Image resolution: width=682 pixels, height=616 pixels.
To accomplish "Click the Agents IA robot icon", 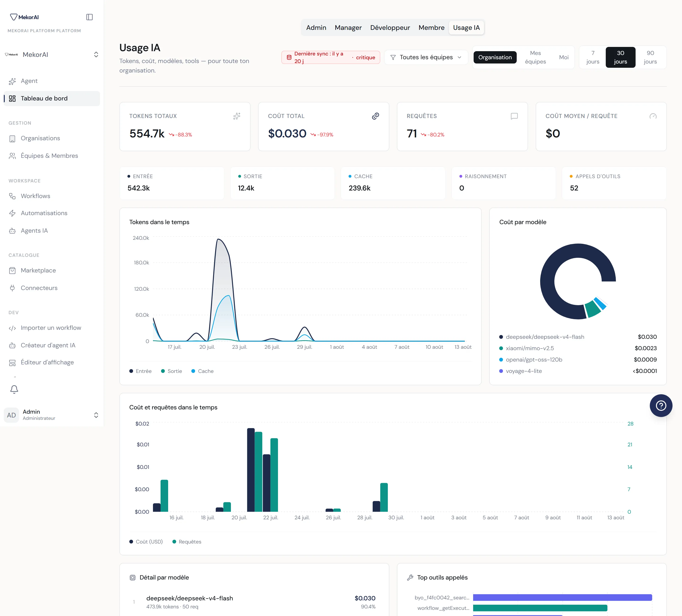I will point(12,231).
